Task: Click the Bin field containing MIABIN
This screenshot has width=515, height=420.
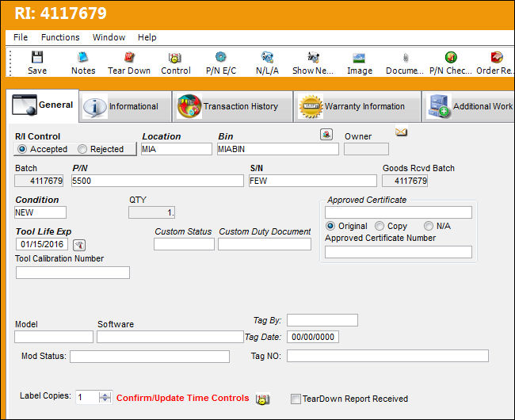Action: (x=277, y=149)
